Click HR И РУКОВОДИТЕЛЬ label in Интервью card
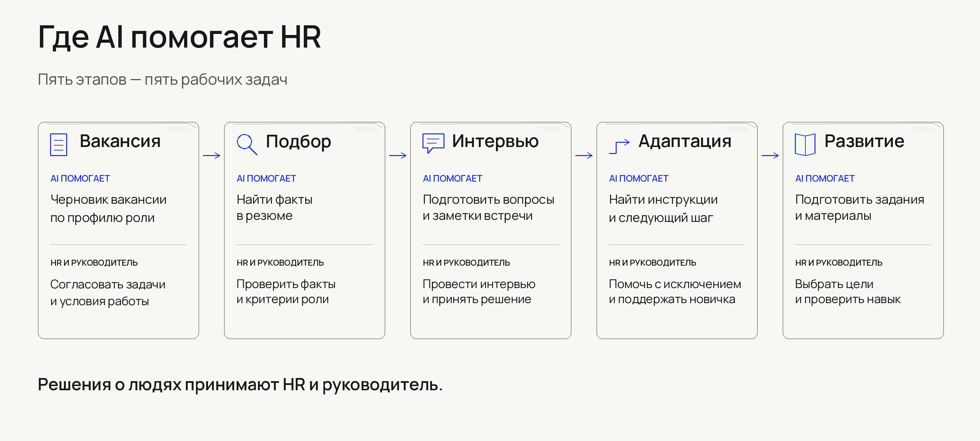The height and width of the screenshot is (441, 980). 467,262
